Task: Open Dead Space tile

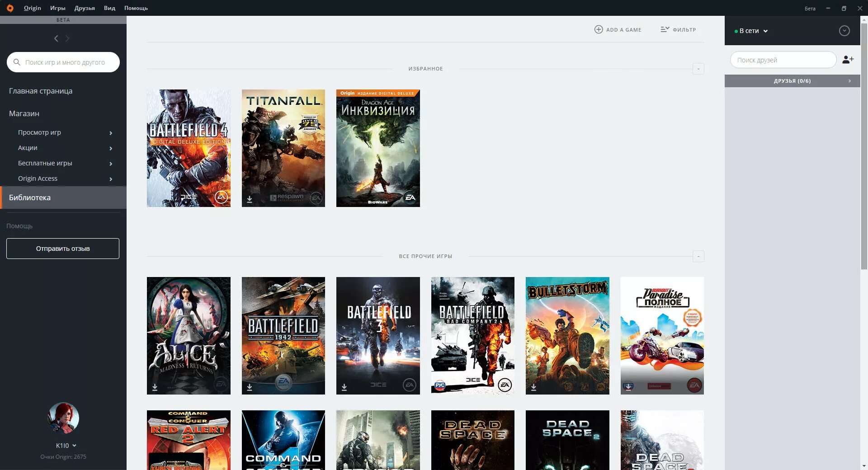Action: (473, 440)
